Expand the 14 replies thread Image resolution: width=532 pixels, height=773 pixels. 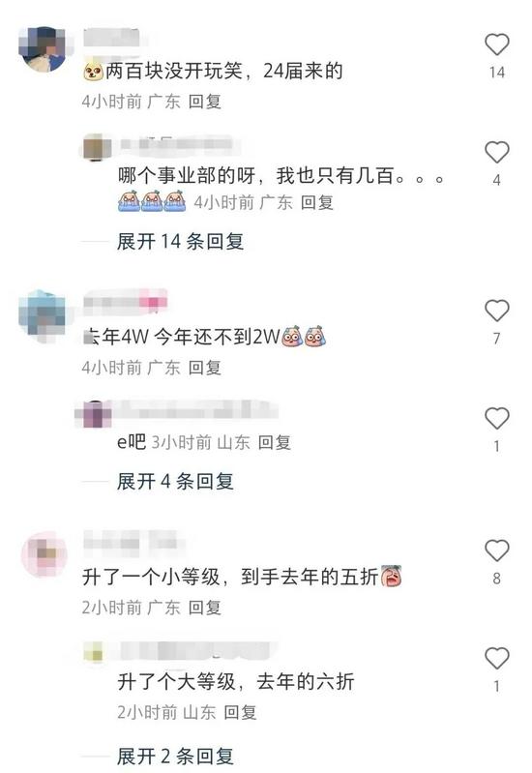[x=180, y=242]
